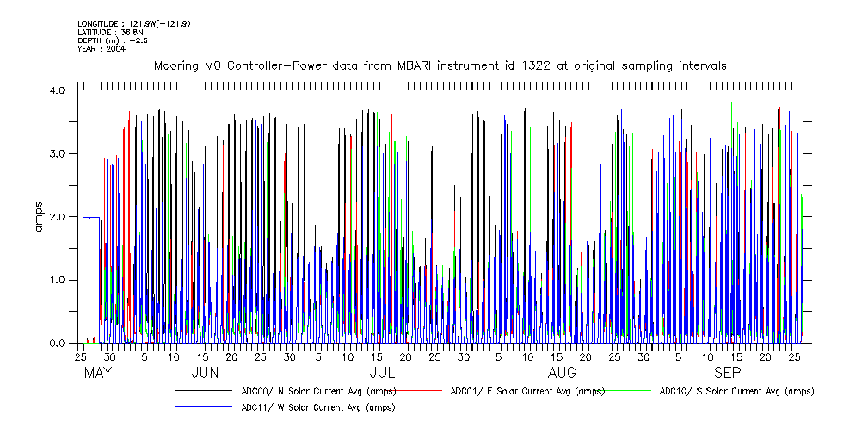Click the chart title mentioning Mooring M0 Controller-Power
The width and height of the screenshot is (868, 434).
(440, 65)
